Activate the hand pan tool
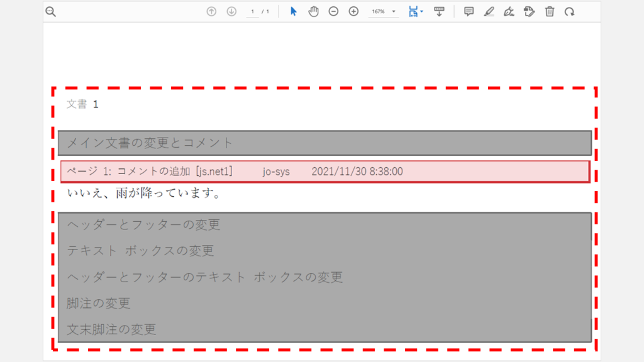This screenshot has height=362, width=644. click(313, 11)
